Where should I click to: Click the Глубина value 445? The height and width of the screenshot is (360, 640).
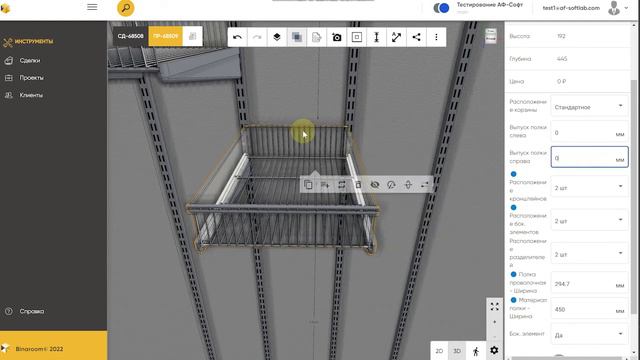click(x=562, y=59)
